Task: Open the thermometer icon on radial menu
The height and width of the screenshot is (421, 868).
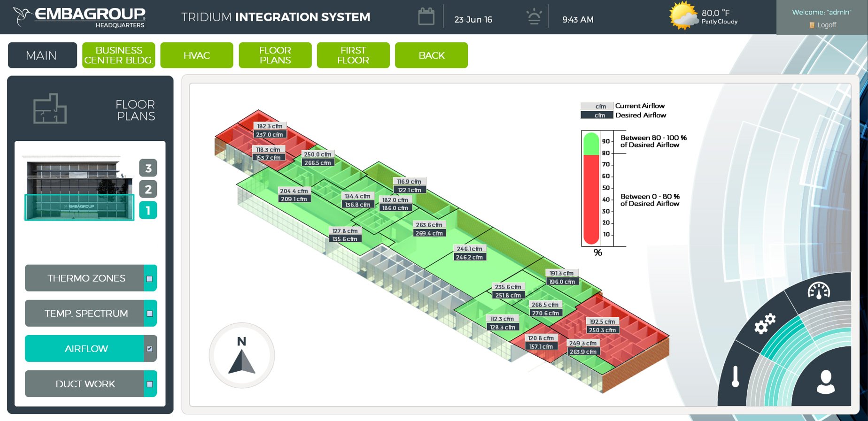Action: point(736,377)
